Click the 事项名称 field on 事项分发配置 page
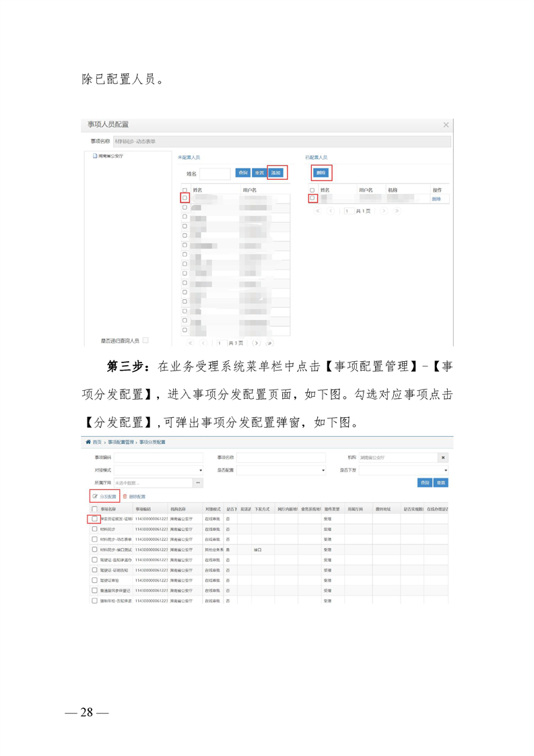This screenshot has height=756, width=534. (x=281, y=458)
